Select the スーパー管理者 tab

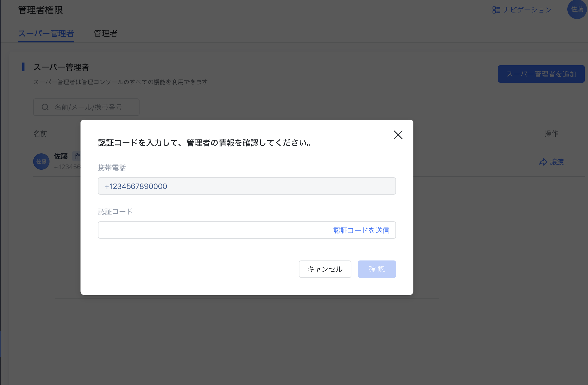click(x=46, y=33)
